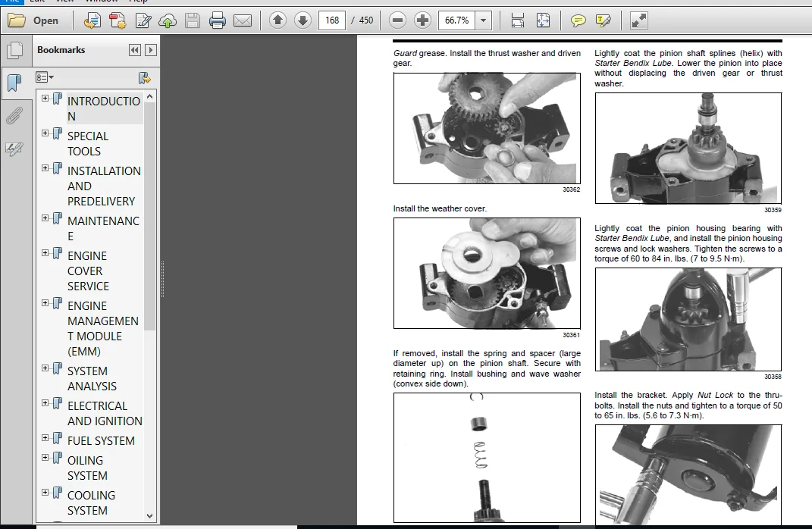Open the COOLING SYSTEM bookmark

coord(91,502)
